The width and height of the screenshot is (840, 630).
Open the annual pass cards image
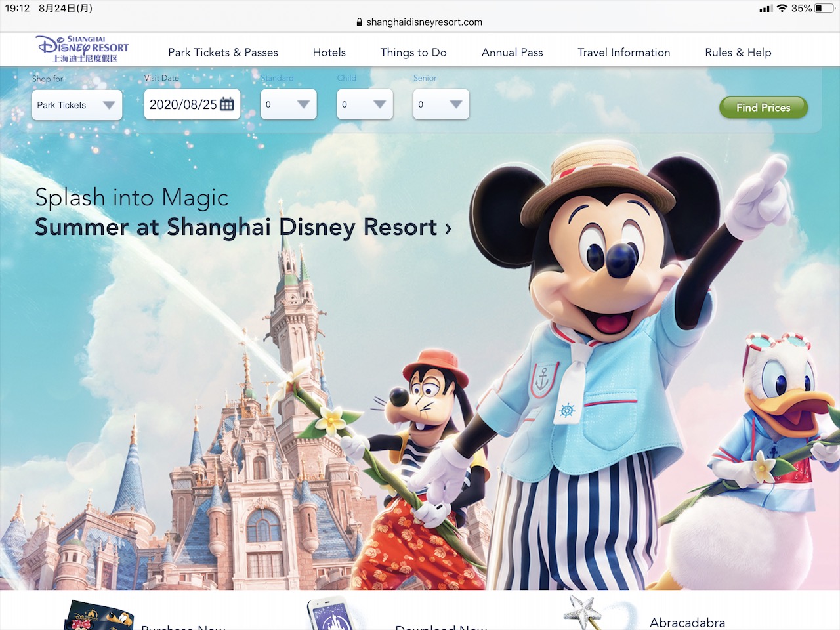coord(98,616)
